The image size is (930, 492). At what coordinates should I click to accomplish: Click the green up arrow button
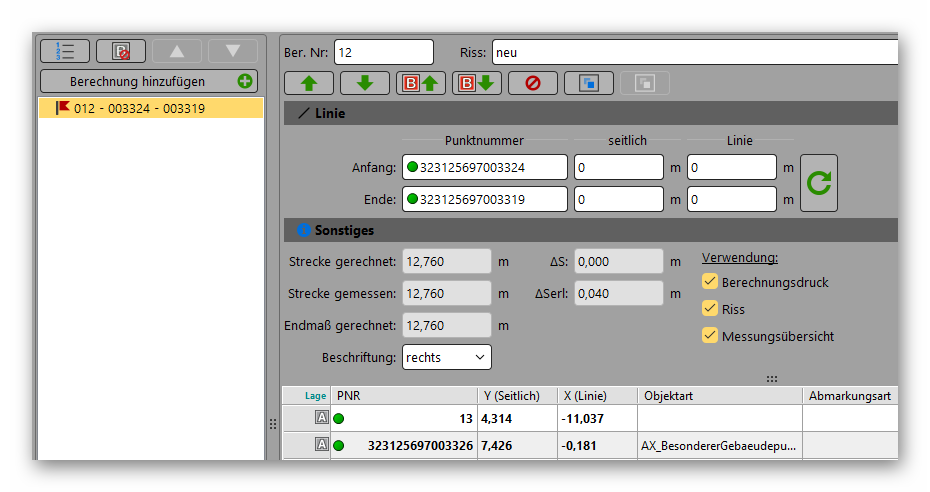point(308,83)
